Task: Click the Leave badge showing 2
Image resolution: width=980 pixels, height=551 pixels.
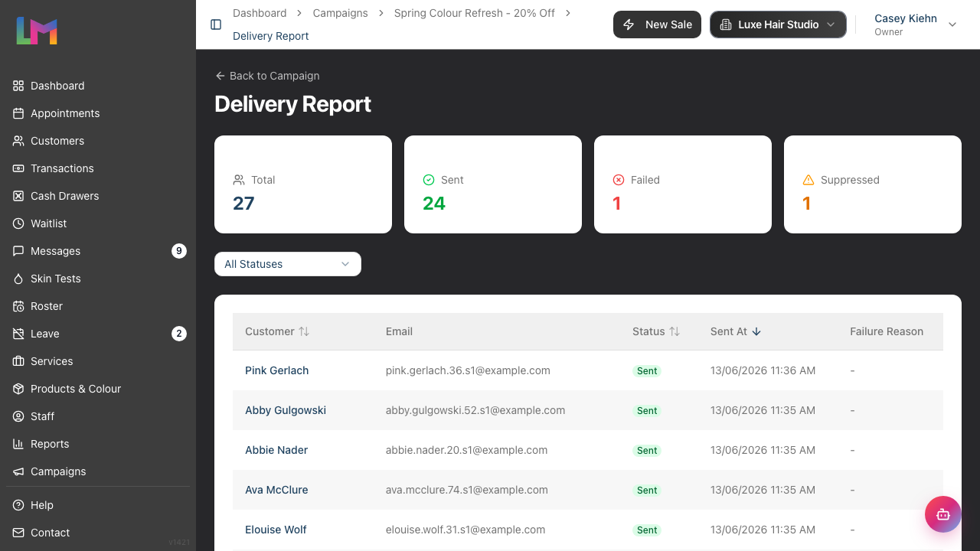Action: (179, 334)
